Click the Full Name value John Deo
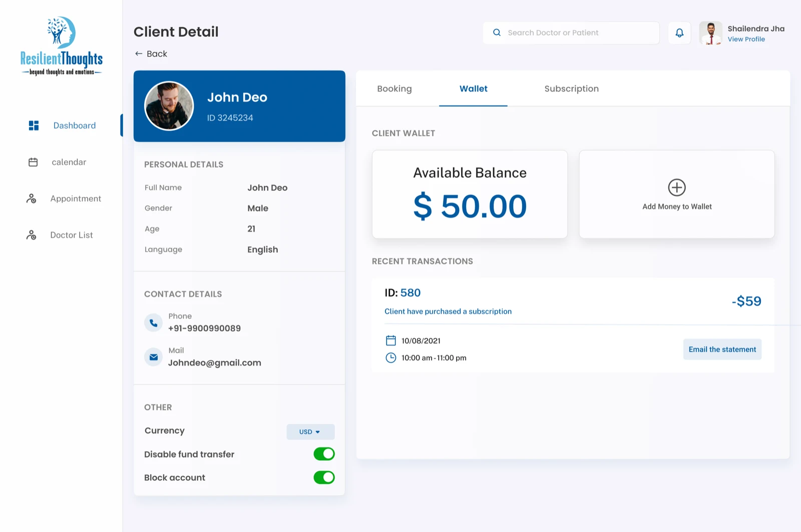This screenshot has width=801, height=532. point(267,188)
